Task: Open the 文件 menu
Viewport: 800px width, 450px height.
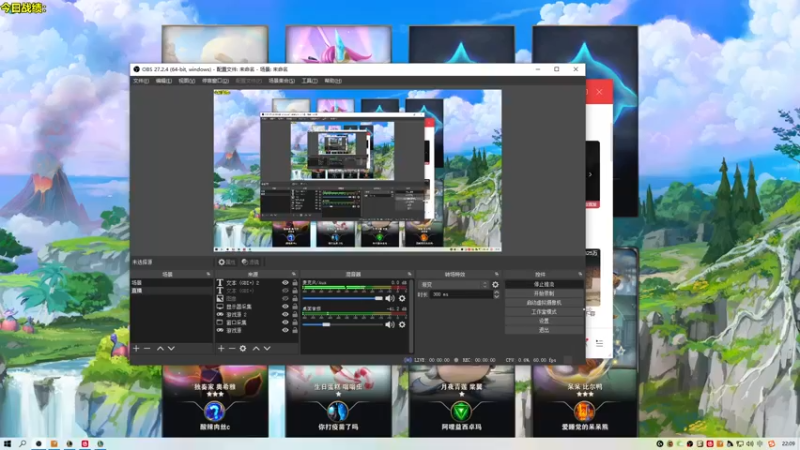Action: click(x=141, y=81)
